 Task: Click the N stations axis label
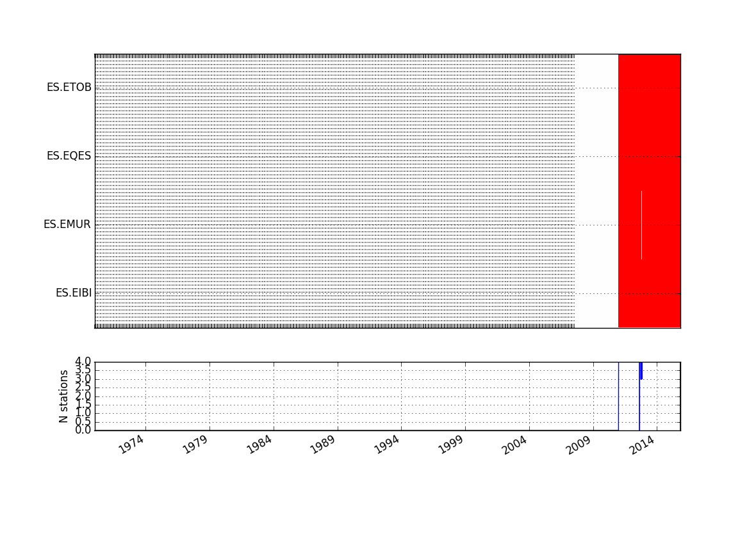coord(64,396)
